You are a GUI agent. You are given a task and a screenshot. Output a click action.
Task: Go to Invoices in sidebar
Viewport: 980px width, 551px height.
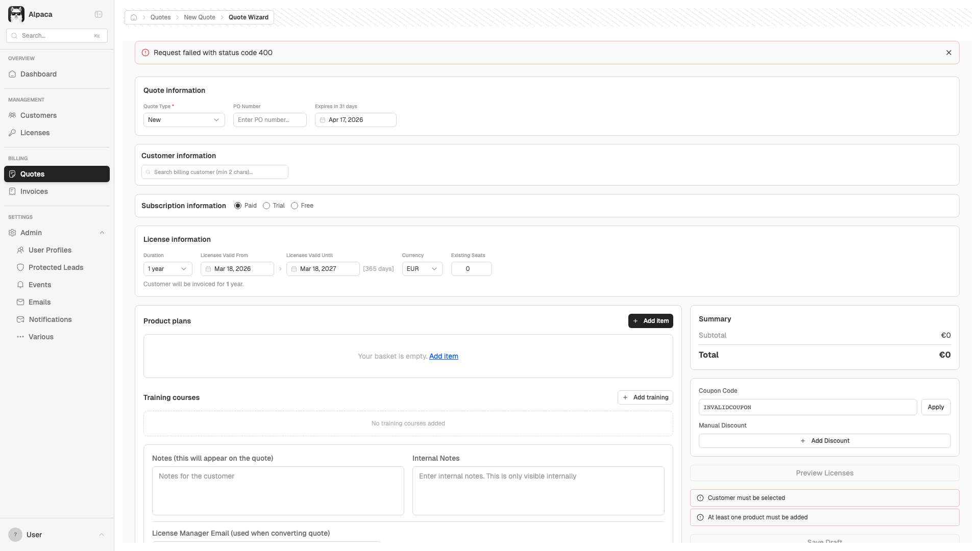[x=34, y=191]
